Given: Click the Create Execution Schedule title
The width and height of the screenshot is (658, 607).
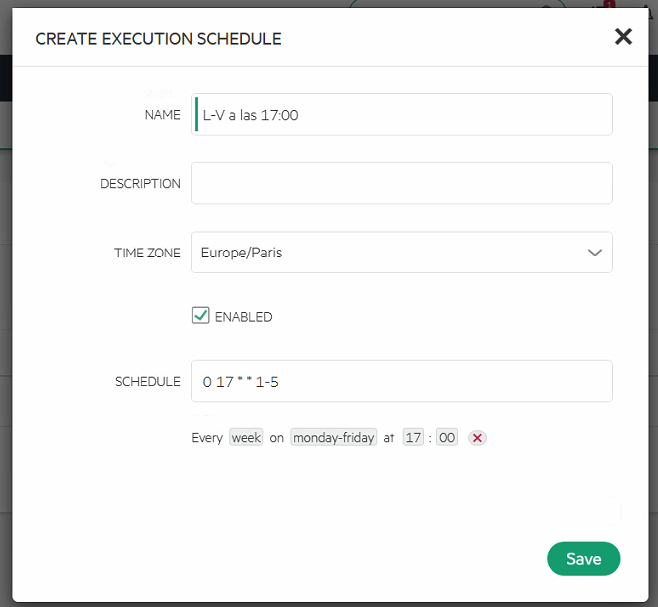Looking at the screenshot, I should (158, 39).
